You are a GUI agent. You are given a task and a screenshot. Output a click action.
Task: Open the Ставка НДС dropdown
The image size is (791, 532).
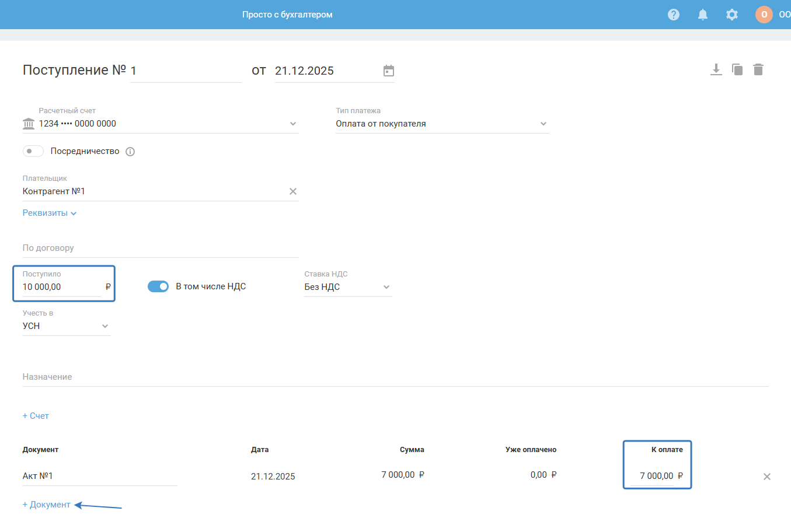click(x=386, y=287)
